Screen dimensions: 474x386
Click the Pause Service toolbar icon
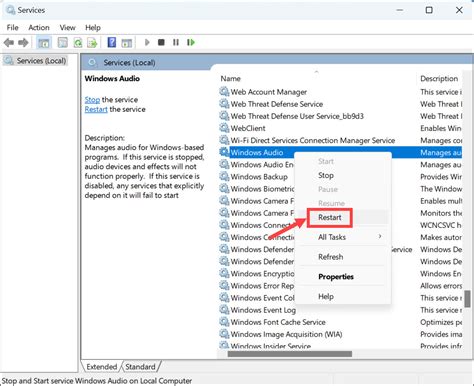click(x=176, y=42)
